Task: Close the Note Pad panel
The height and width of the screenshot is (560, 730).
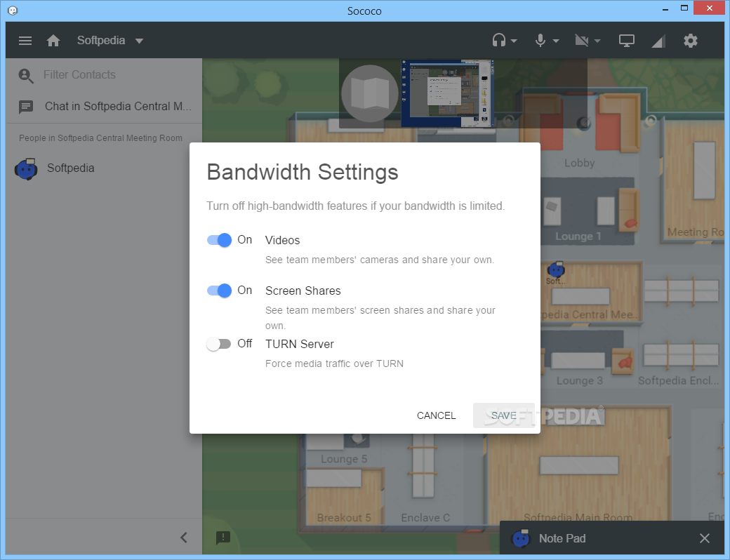Action: (x=705, y=538)
